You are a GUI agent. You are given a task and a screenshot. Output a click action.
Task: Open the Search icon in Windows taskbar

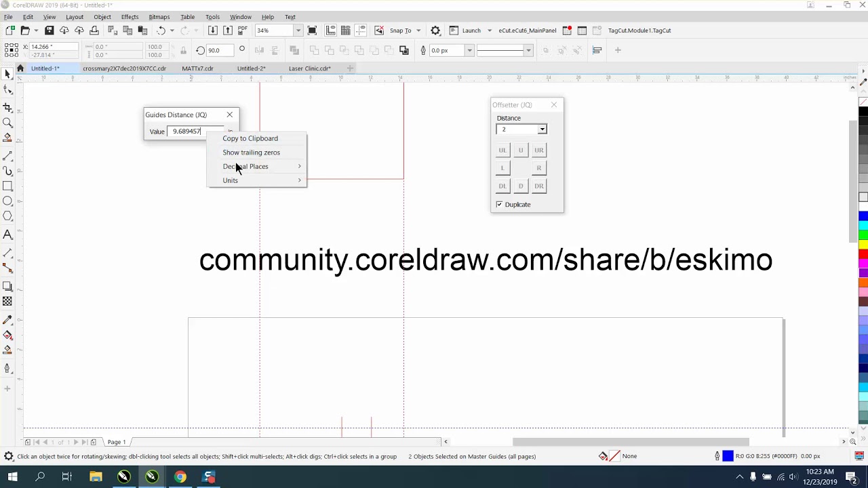point(40,476)
